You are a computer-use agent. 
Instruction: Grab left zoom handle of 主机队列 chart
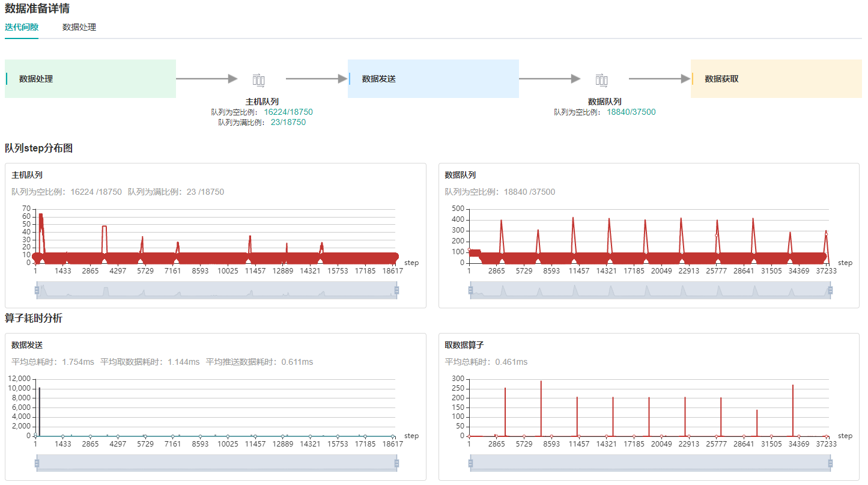(x=37, y=291)
